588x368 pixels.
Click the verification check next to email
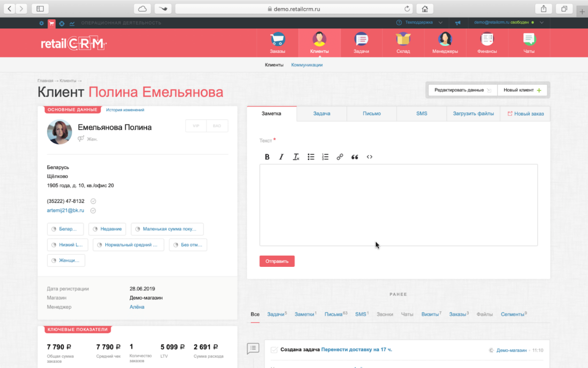(x=93, y=211)
